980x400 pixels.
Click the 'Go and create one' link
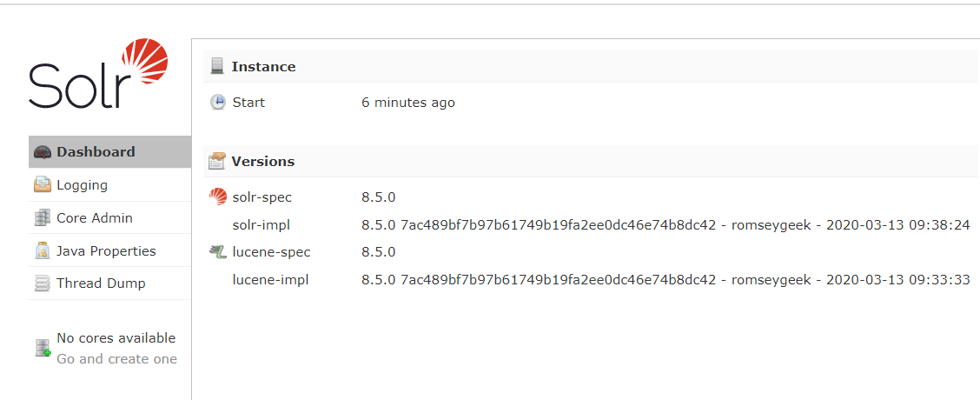tap(117, 359)
